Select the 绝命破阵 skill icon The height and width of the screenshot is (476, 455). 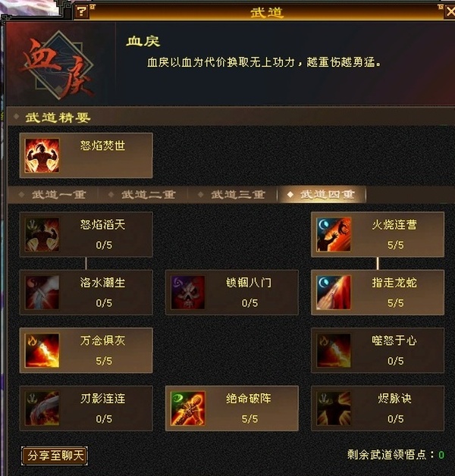point(188,409)
